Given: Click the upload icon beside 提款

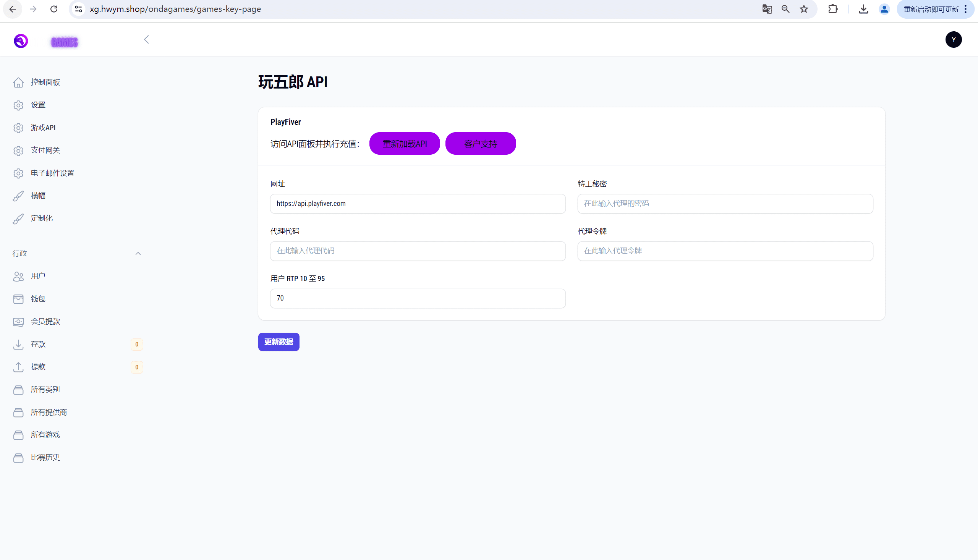Looking at the screenshot, I should (x=18, y=367).
